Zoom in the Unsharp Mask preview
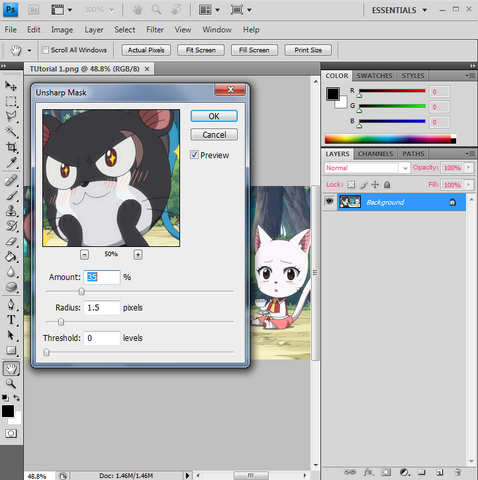The width and height of the screenshot is (478, 480). (x=138, y=255)
